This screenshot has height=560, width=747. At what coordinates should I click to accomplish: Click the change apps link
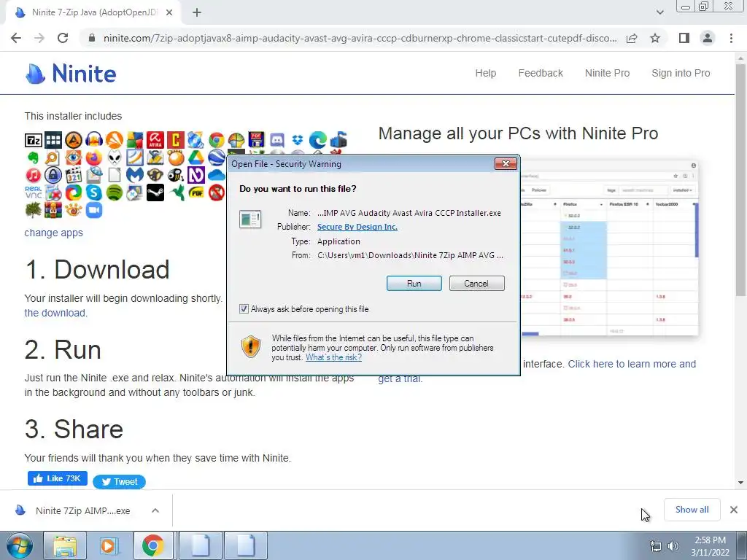coord(54,233)
